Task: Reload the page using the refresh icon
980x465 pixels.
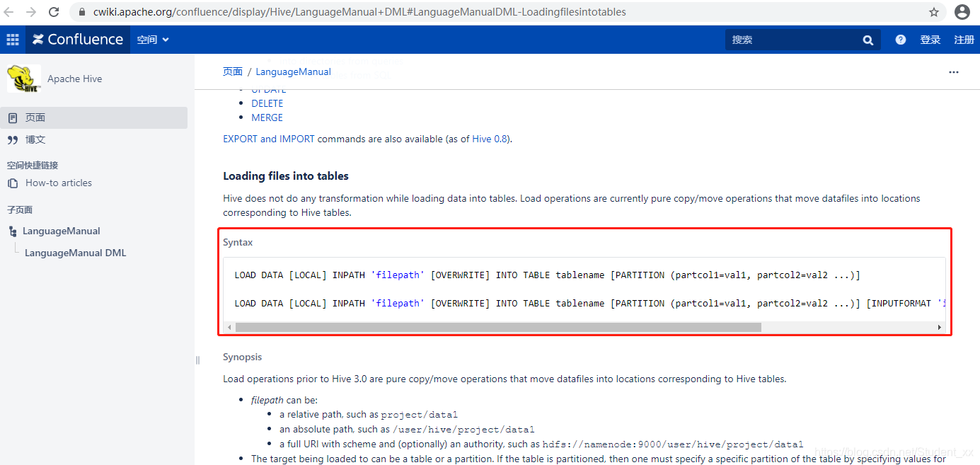Action: point(54,12)
